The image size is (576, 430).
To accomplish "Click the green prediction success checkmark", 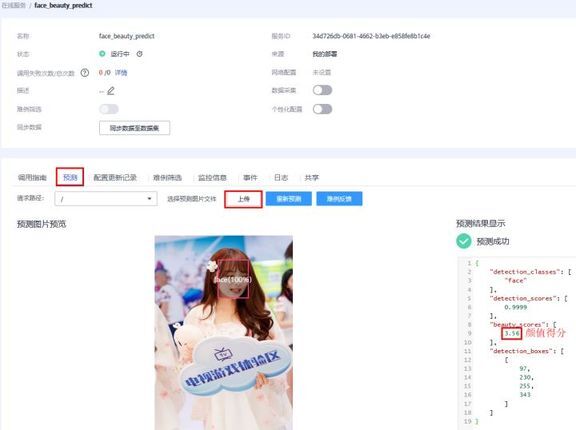I will 464,241.
